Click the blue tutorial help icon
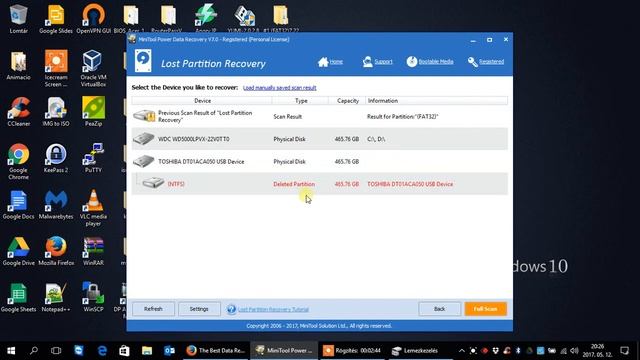The height and width of the screenshot is (360, 640). point(231,309)
